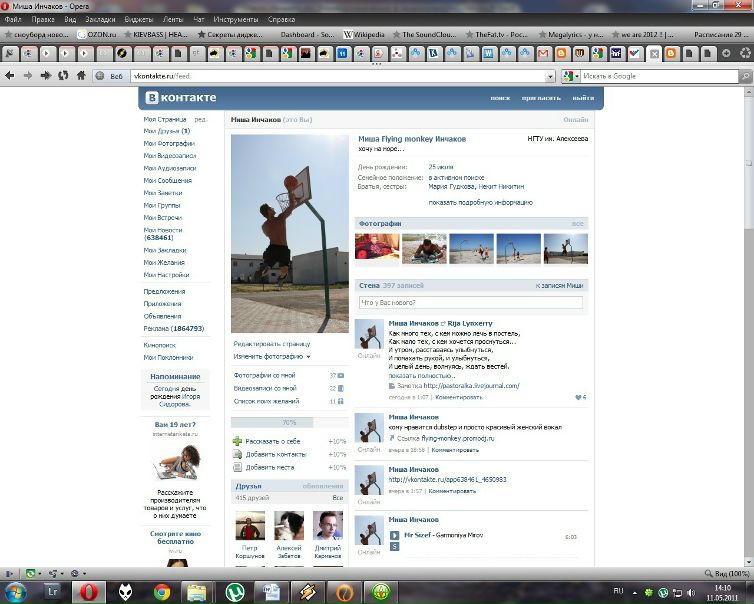Expand the Изменить фотографию dropdown
Image resolution: width=754 pixels, height=604 pixels.
pyautogui.click(x=272, y=356)
